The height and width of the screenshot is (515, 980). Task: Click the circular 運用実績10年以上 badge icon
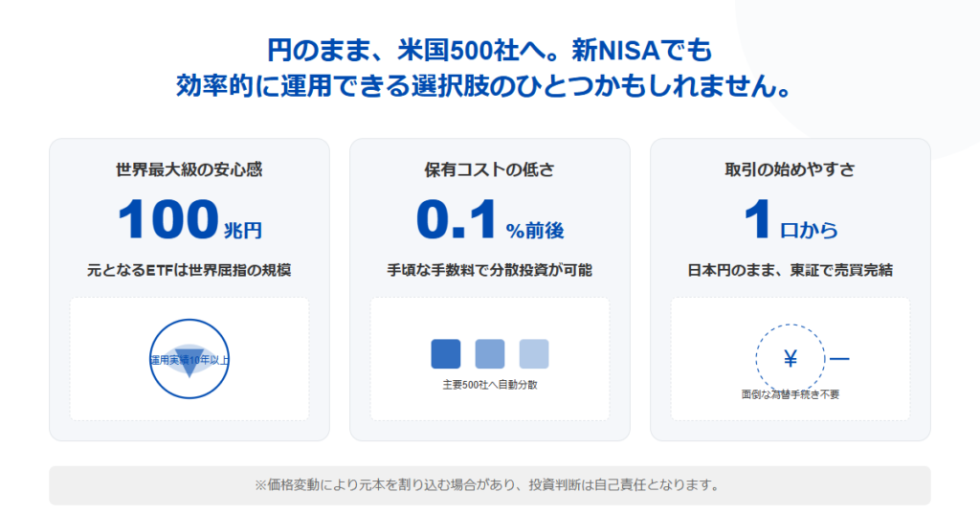(189, 359)
